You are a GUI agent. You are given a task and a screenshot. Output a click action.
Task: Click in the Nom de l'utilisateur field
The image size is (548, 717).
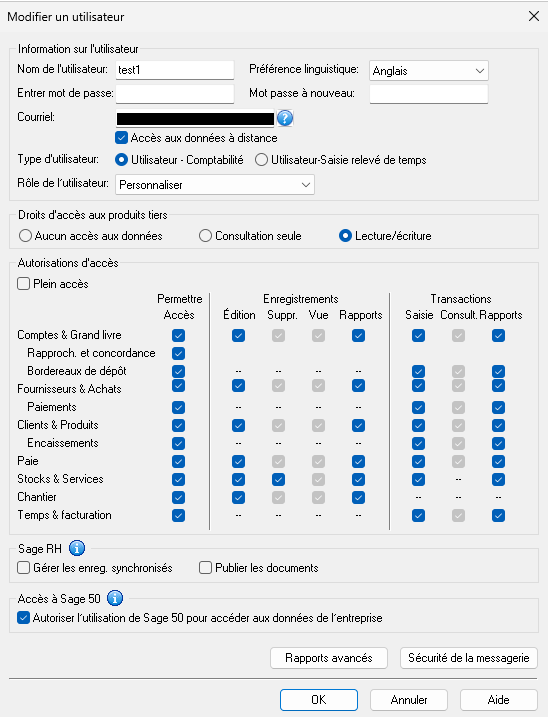(x=175, y=70)
